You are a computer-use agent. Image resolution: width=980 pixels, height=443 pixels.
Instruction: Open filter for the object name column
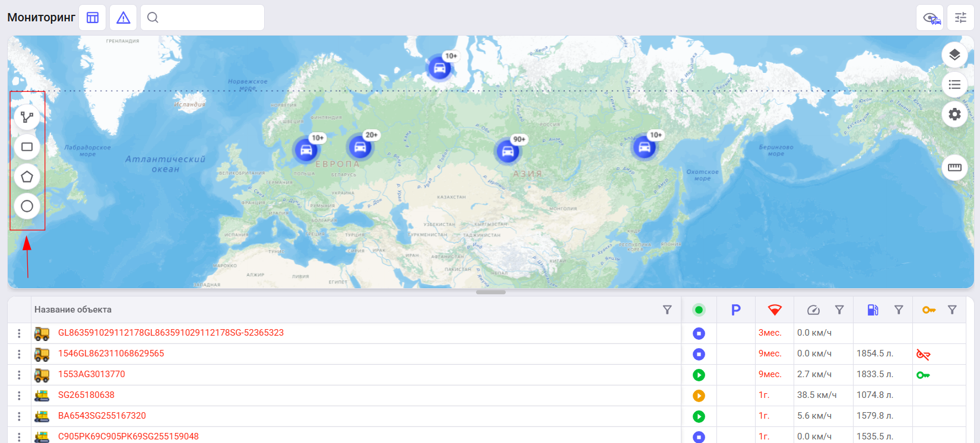(x=667, y=310)
